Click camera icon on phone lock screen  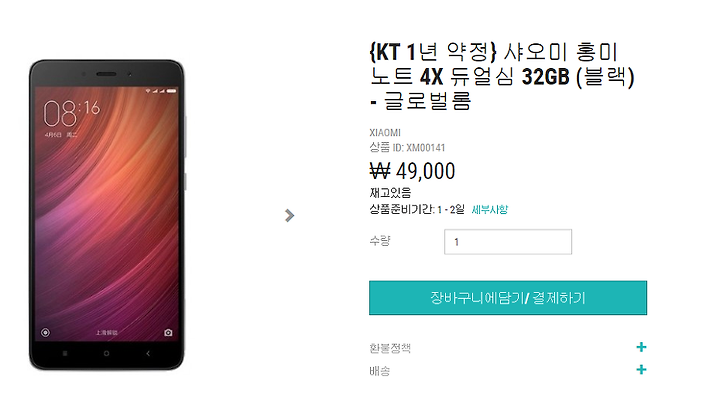click(169, 332)
